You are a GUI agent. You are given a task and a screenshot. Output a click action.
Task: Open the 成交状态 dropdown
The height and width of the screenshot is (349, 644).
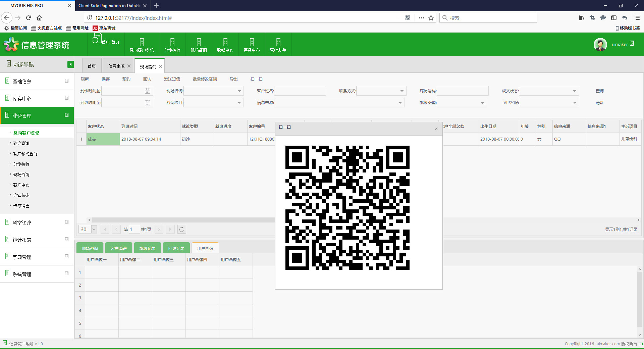tap(575, 91)
